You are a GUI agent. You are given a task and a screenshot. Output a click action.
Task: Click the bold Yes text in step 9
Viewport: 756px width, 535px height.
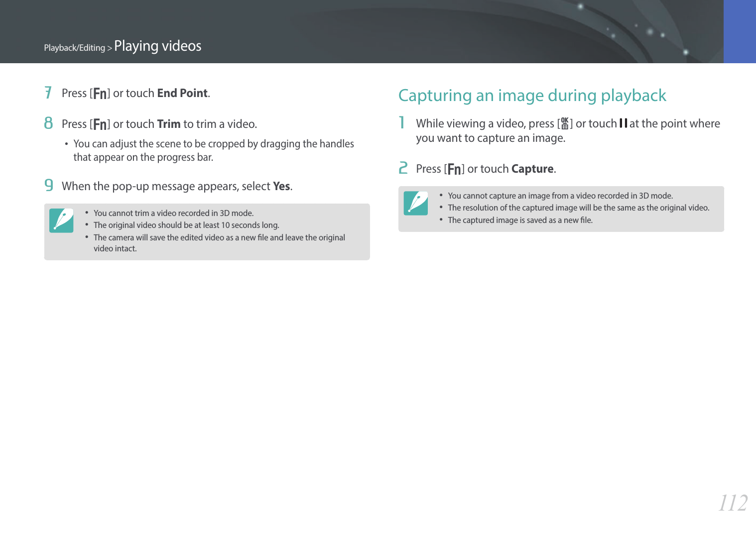tap(281, 186)
